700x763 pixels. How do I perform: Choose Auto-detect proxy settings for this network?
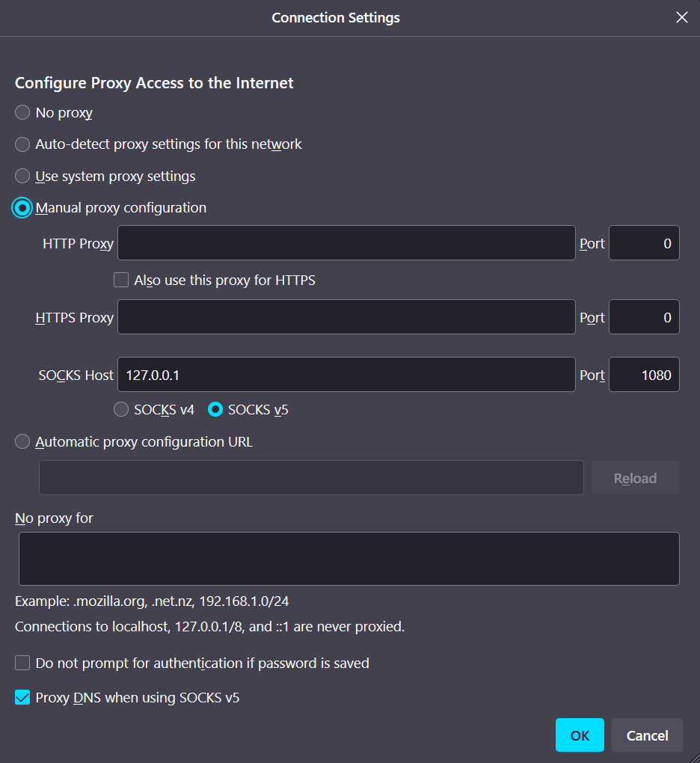tap(22, 144)
